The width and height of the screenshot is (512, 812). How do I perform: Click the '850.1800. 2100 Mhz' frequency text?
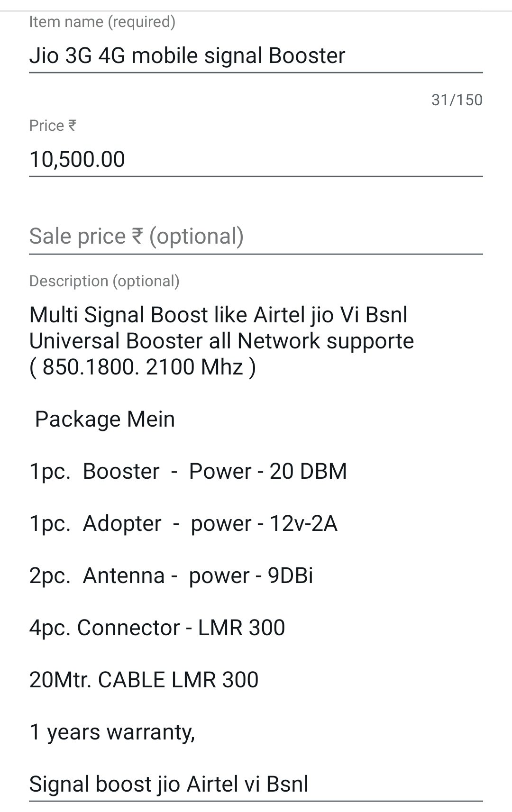(x=143, y=367)
